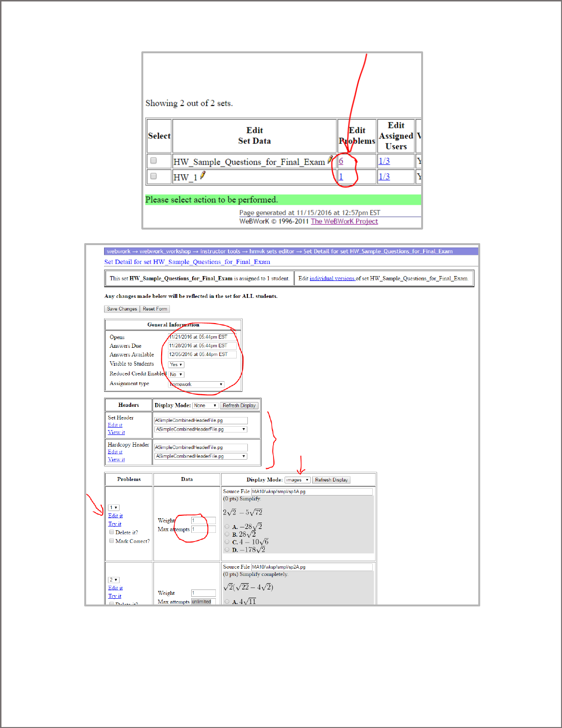Click the Answers Due date field
This screenshot has height=728, width=562.
coord(202,346)
